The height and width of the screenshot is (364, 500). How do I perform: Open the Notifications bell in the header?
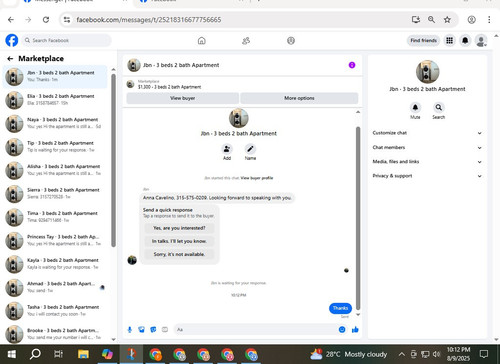point(465,40)
